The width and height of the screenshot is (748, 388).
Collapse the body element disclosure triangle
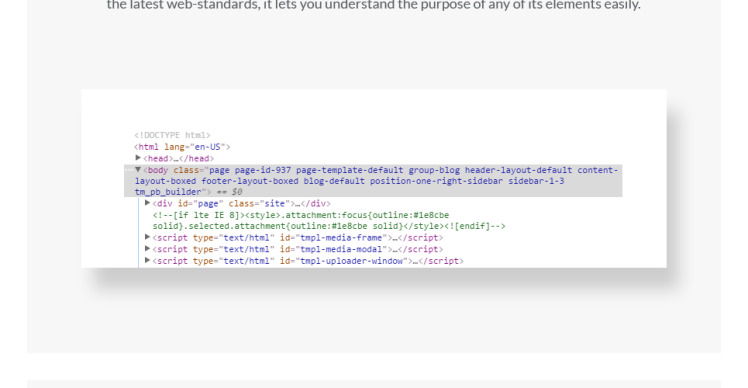point(138,169)
